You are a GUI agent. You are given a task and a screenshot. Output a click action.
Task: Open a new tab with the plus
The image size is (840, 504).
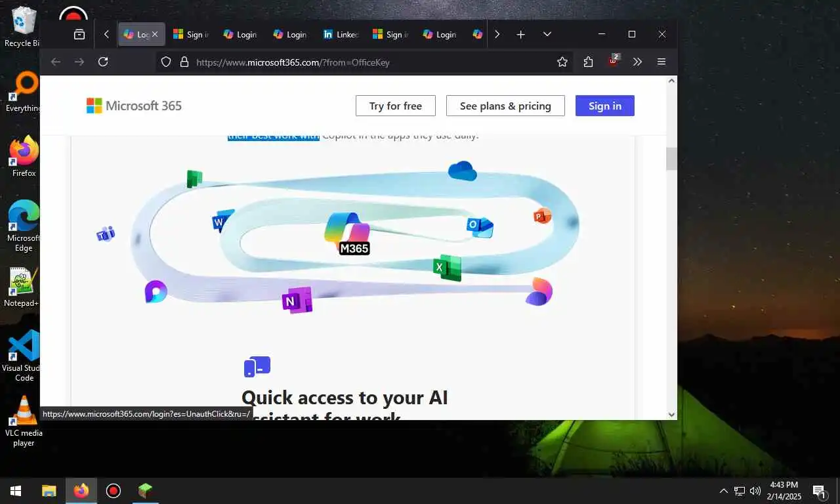(521, 35)
